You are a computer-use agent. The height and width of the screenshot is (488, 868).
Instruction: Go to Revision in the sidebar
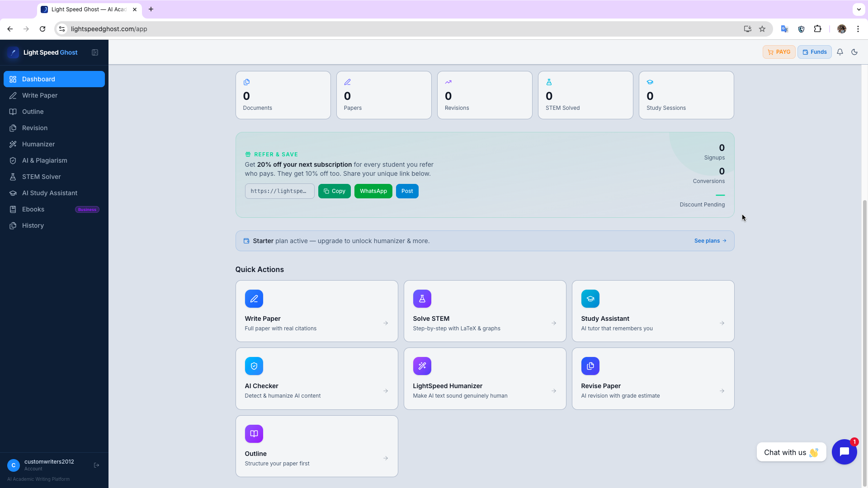(54, 128)
